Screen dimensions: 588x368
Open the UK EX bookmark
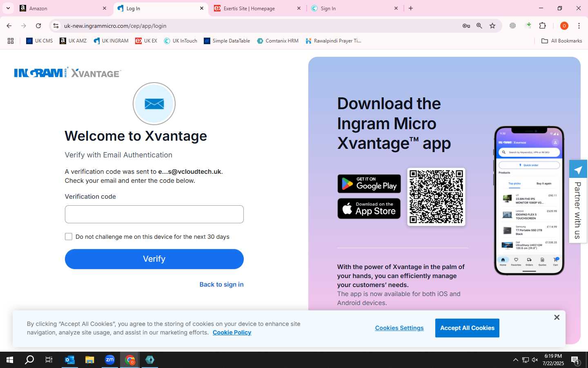pyautogui.click(x=146, y=41)
